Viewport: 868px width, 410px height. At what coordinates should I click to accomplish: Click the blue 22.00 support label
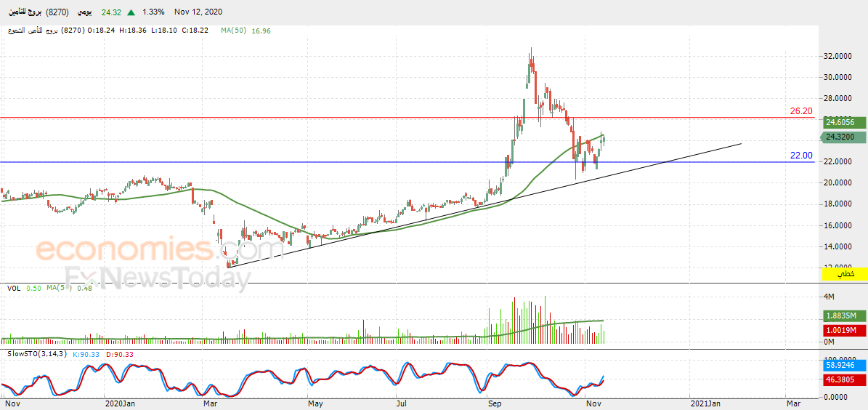[801, 156]
